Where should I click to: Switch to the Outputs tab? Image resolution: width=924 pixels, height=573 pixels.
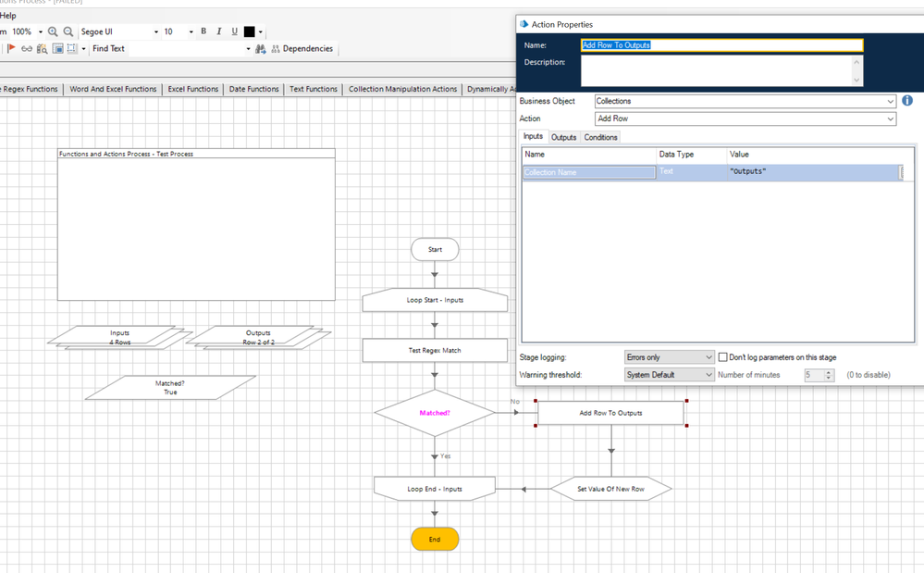coord(563,137)
